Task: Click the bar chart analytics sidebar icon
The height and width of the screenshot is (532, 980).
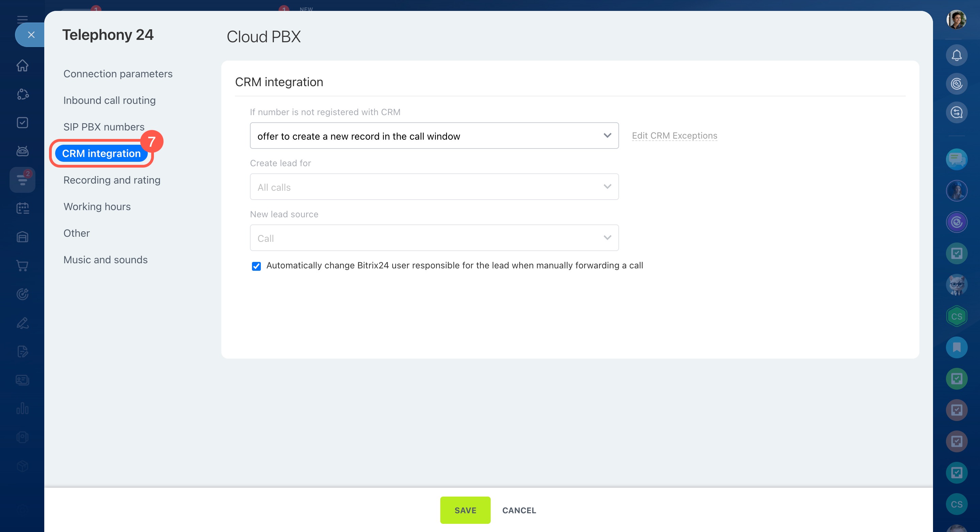Action: (x=22, y=408)
